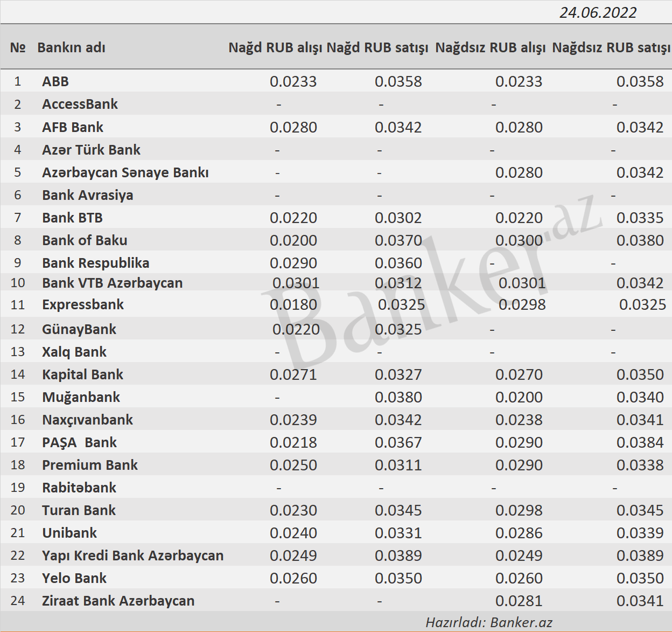
Task: Click the date 24.06.2022
Action: [x=598, y=12]
